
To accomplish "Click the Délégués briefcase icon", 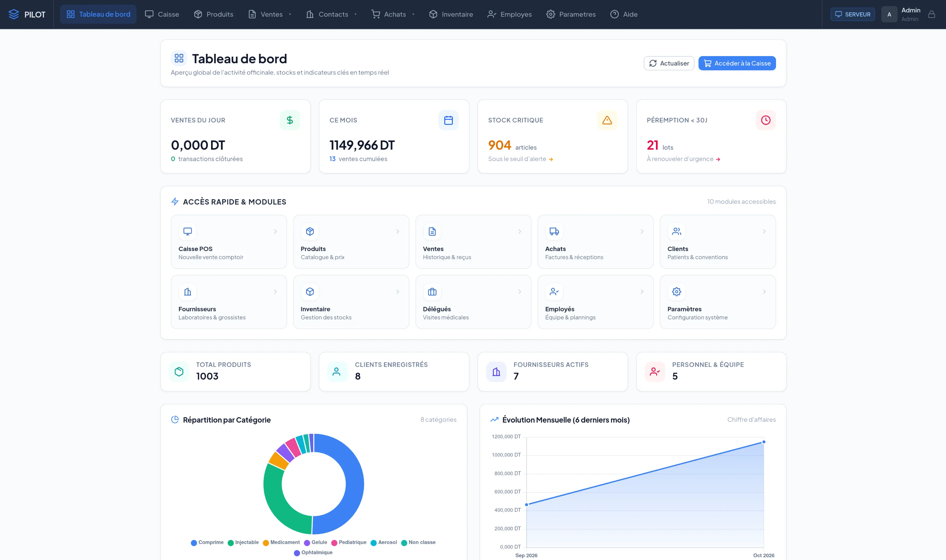I will pos(432,292).
